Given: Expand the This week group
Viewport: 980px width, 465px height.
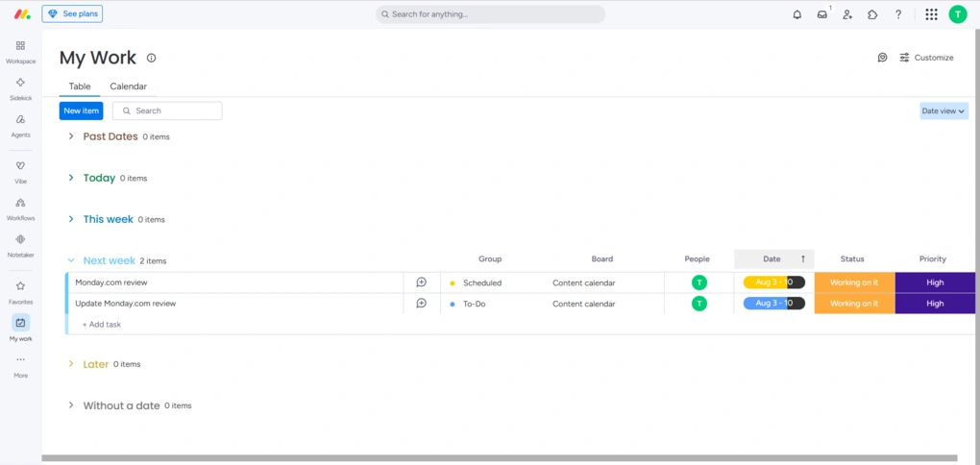Looking at the screenshot, I should [71, 219].
